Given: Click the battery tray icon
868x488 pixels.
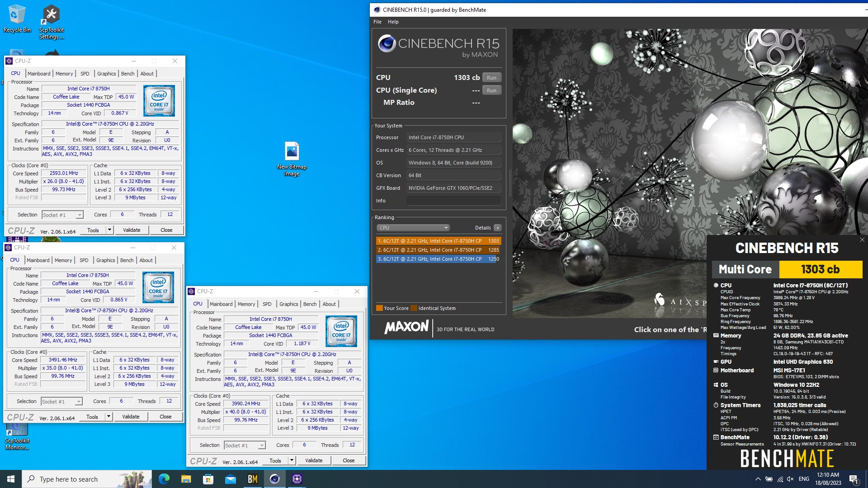Looking at the screenshot, I should (x=769, y=479).
